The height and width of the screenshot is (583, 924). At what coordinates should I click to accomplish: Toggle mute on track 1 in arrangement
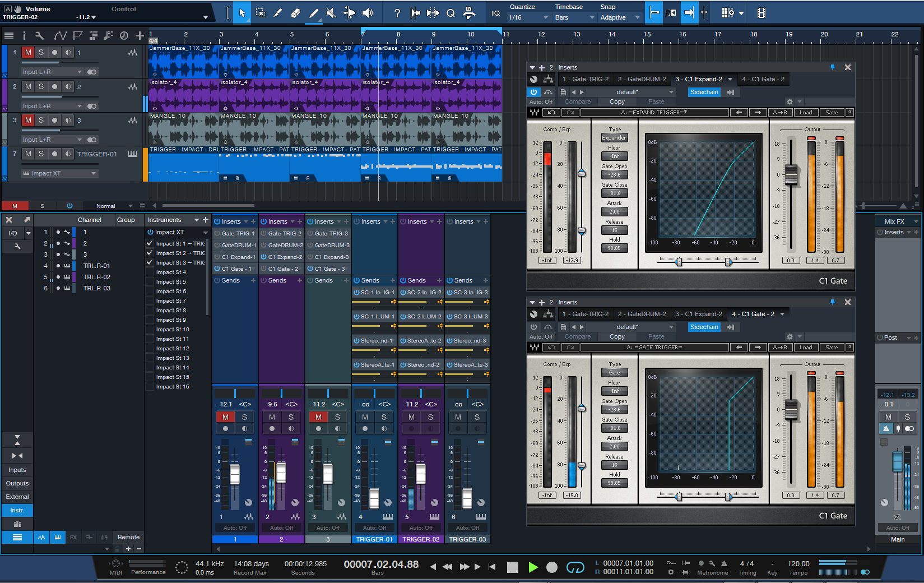tap(28, 52)
